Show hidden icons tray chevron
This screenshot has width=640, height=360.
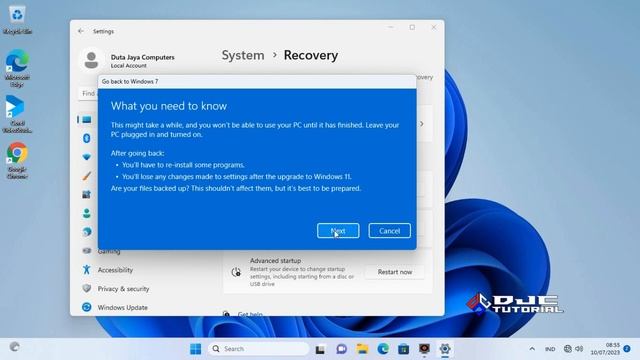(532, 349)
